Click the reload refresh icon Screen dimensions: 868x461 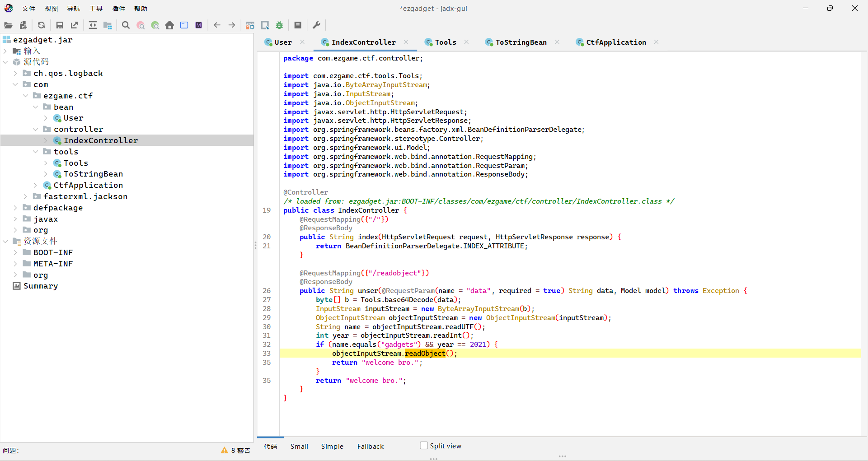[41, 25]
